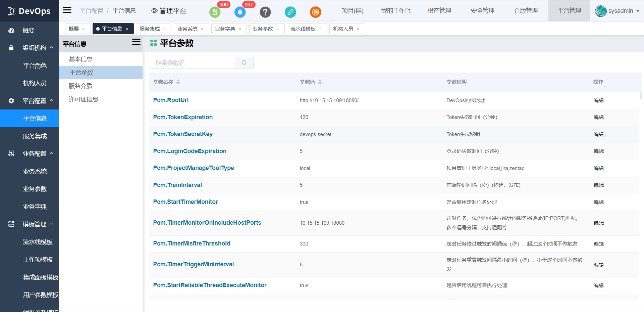Viewport: 644px width, 312px height.
Task: Collapse the 平台信息 panel menu icon
Action: 136,42
